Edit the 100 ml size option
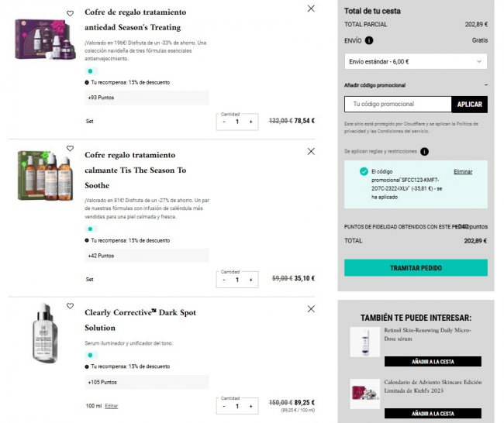The width and height of the screenshot is (504, 423). coord(112,406)
